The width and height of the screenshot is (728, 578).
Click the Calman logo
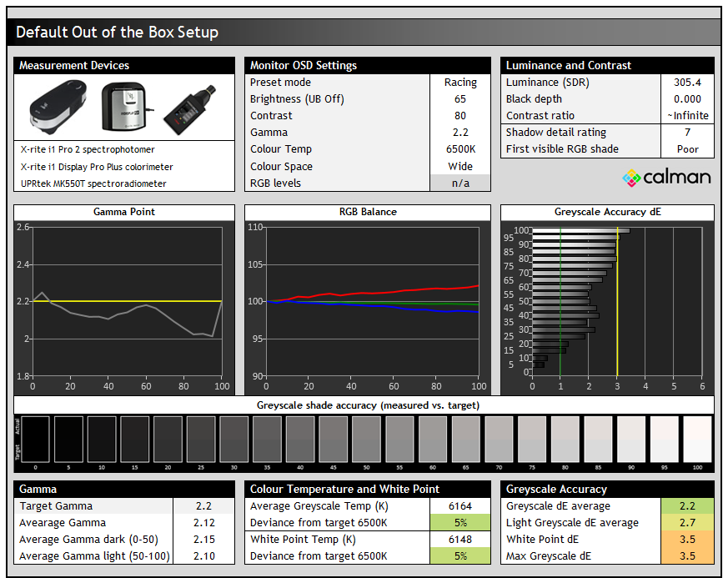[666, 177]
